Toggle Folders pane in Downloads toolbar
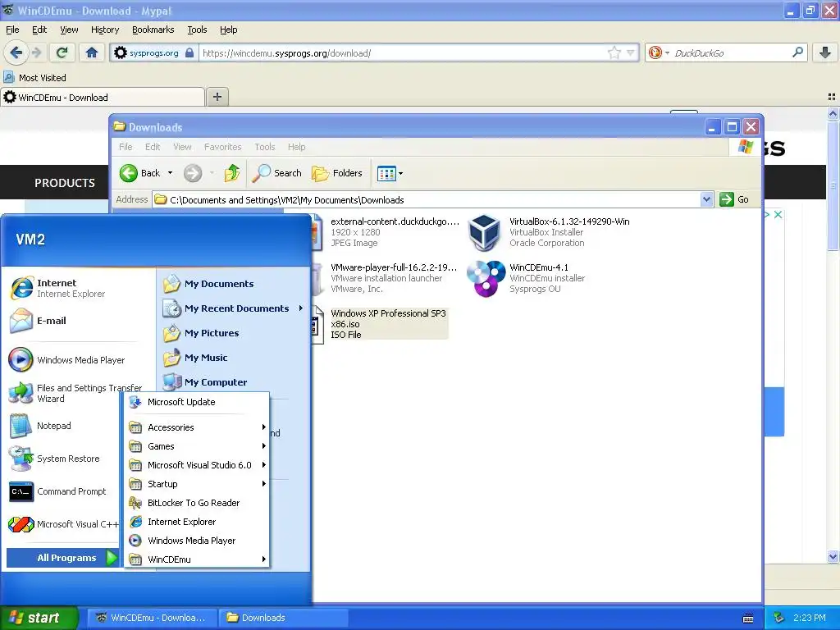 click(x=337, y=173)
